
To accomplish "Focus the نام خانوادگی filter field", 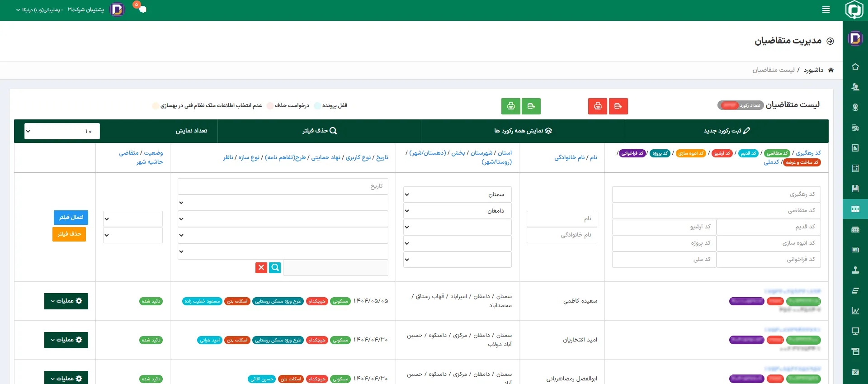I will coord(562,235).
